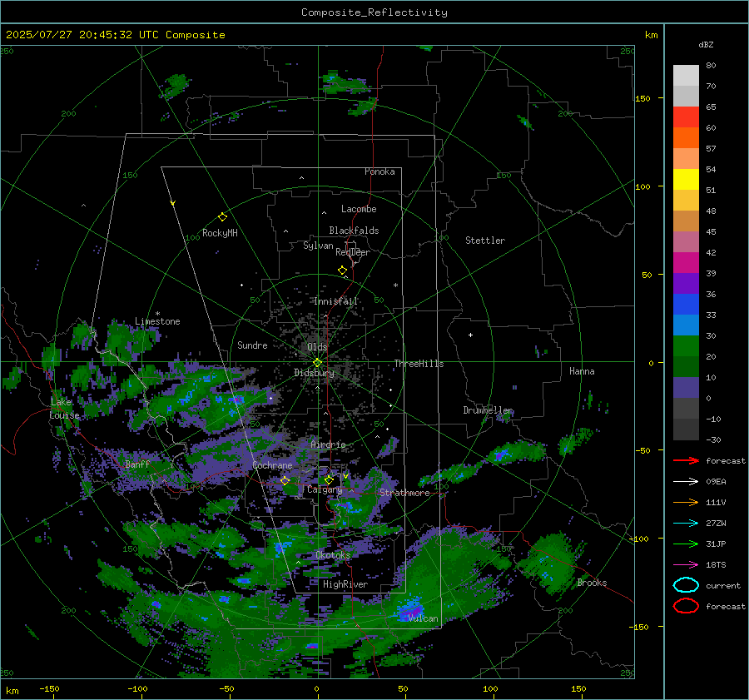Pick the gold 48-51 dBZ swatch
This screenshot has height=700, width=749.
coord(686,201)
